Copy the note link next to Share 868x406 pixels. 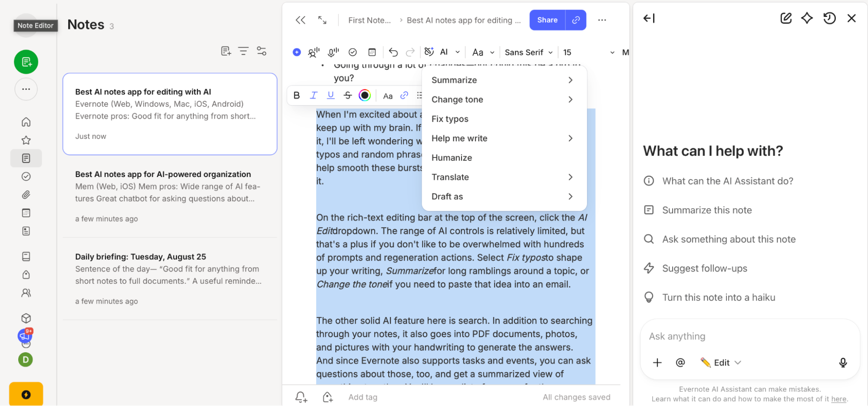click(x=576, y=20)
